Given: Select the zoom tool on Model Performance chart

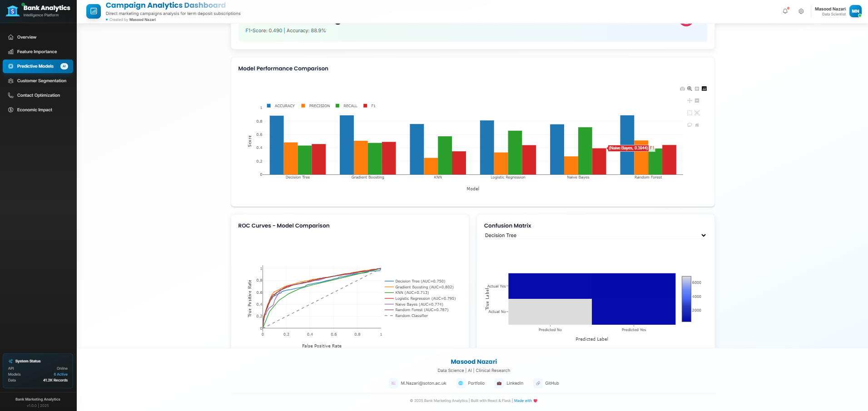Looking at the screenshot, I should (689, 89).
